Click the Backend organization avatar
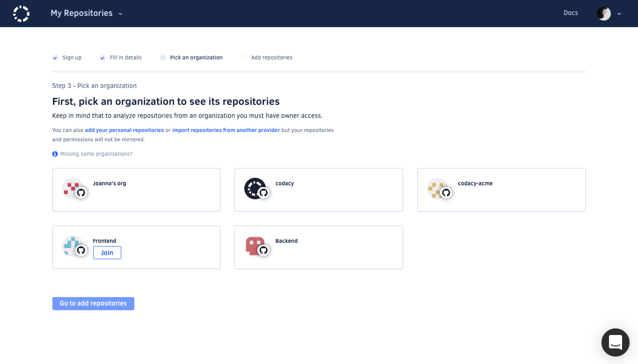The width and height of the screenshot is (638, 364). tap(256, 246)
